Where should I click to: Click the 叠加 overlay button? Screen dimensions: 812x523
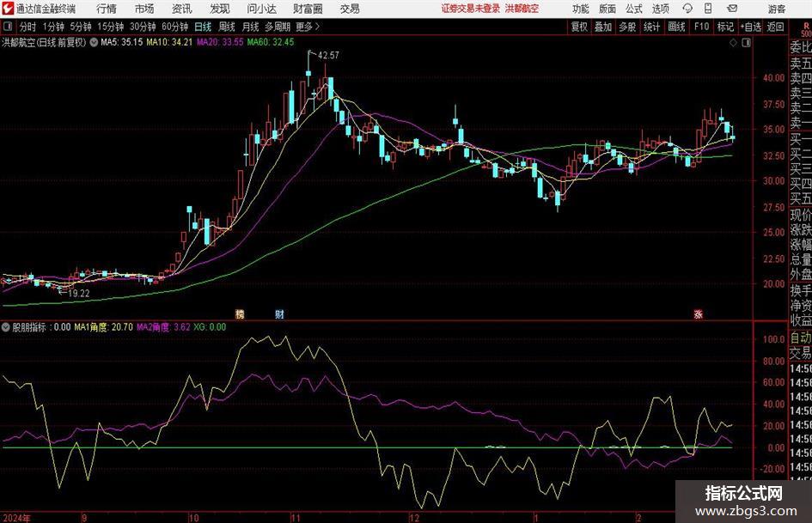[603, 27]
